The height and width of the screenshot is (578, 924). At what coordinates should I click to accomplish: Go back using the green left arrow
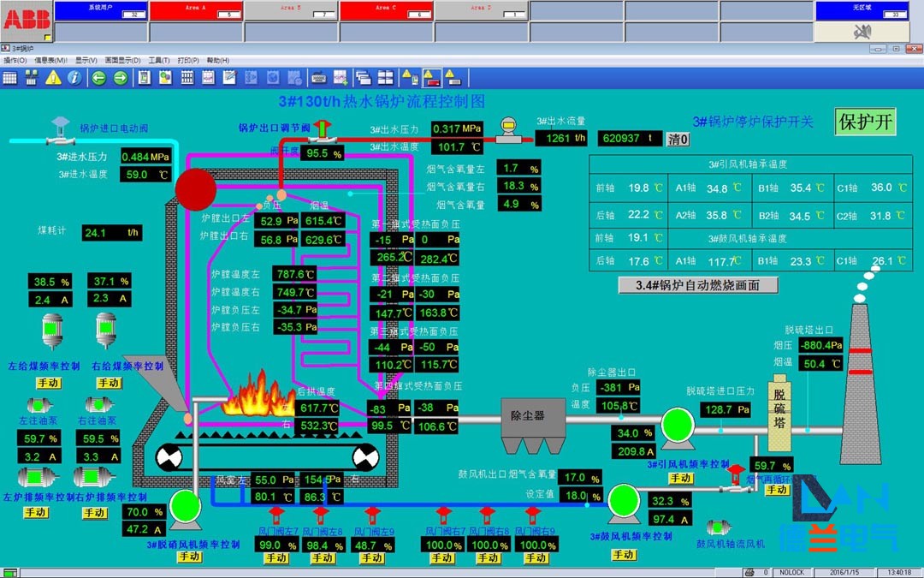click(98, 77)
